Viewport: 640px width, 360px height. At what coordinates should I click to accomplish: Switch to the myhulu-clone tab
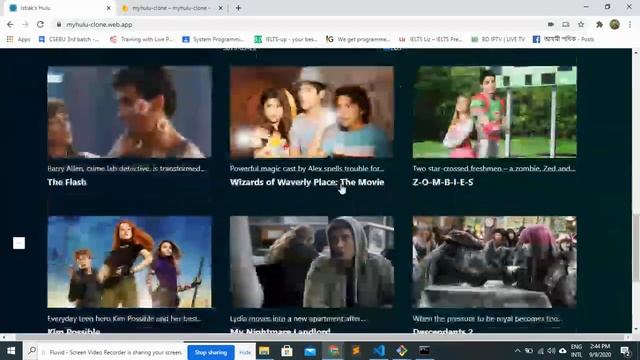tap(171, 8)
